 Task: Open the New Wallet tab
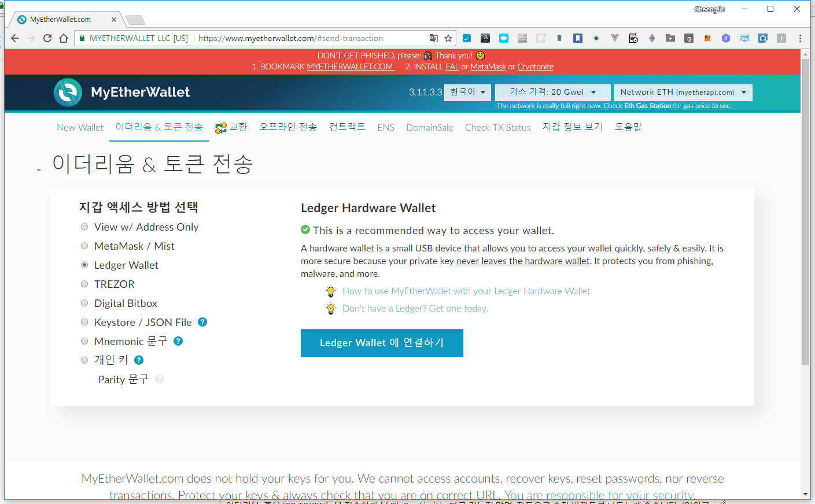80,128
